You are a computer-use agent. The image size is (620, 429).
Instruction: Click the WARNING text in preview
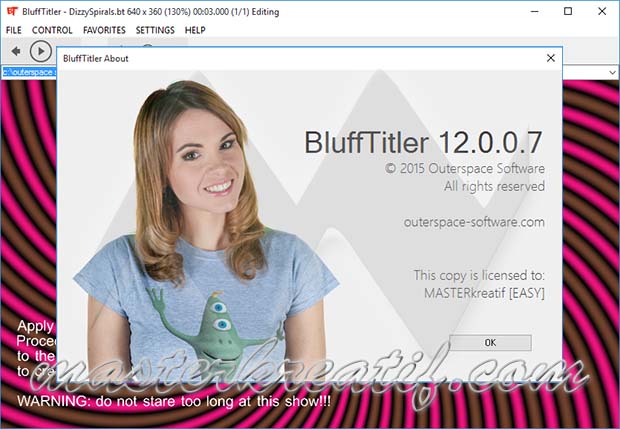point(174,401)
